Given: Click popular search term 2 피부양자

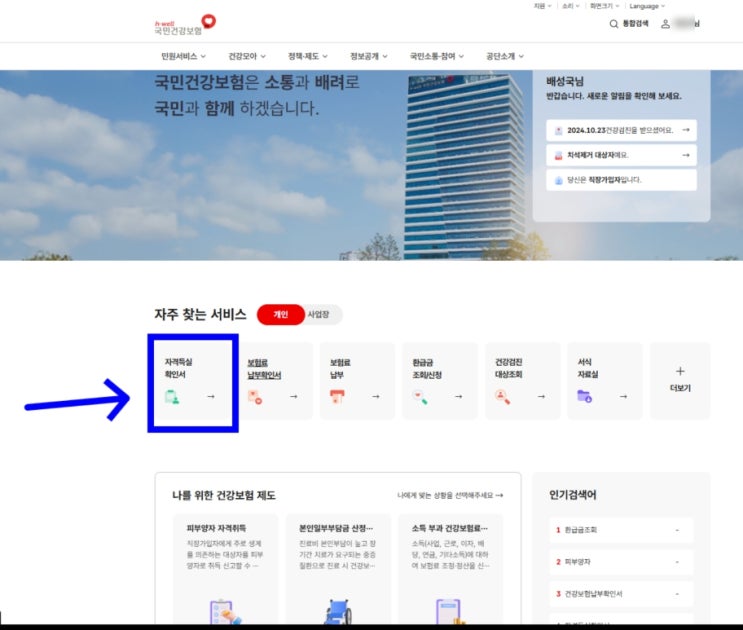Looking at the screenshot, I should [621, 562].
